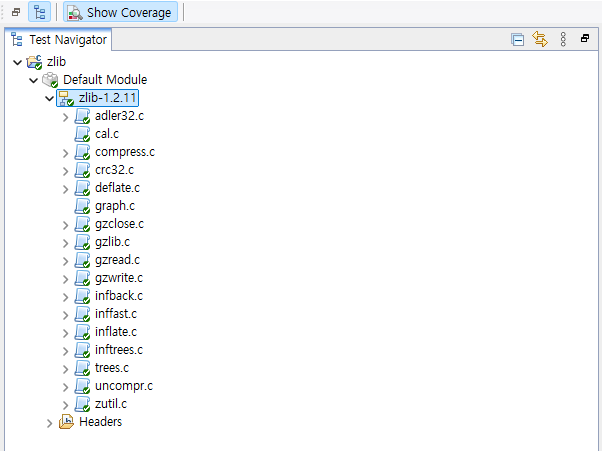The image size is (602, 451).
Task: Select the Default Module label
Action: coord(105,80)
